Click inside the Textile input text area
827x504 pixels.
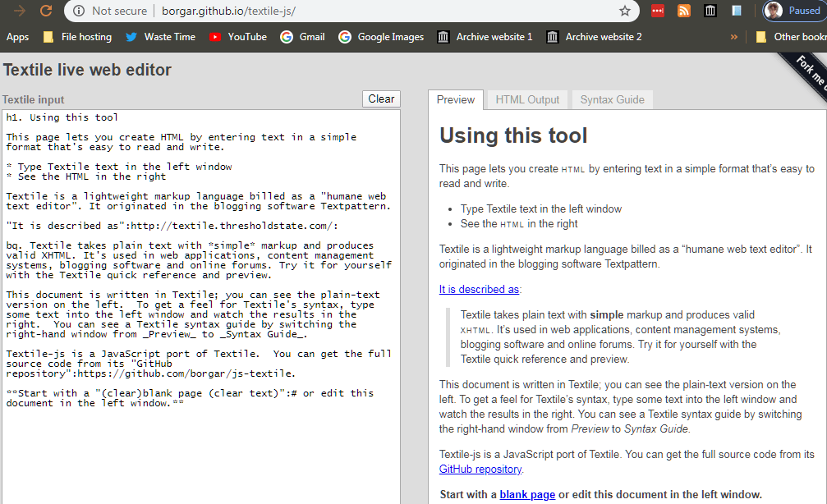[x=201, y=451]
